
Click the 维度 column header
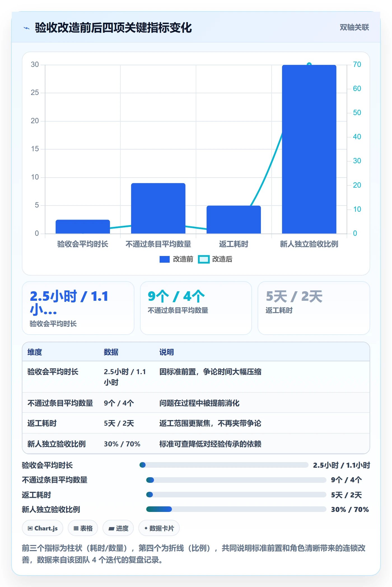coord(35,352)
